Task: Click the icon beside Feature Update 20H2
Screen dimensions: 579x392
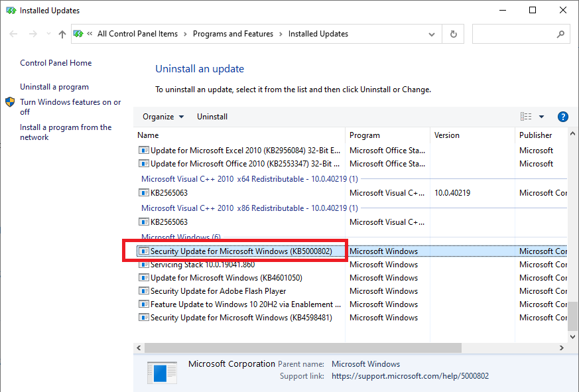Action: [x=143, y=304]
